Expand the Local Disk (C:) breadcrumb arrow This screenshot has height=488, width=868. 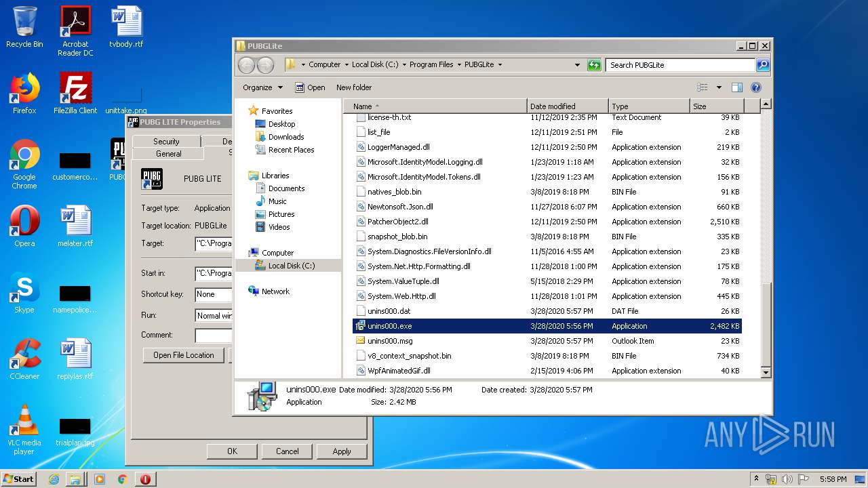404,65
